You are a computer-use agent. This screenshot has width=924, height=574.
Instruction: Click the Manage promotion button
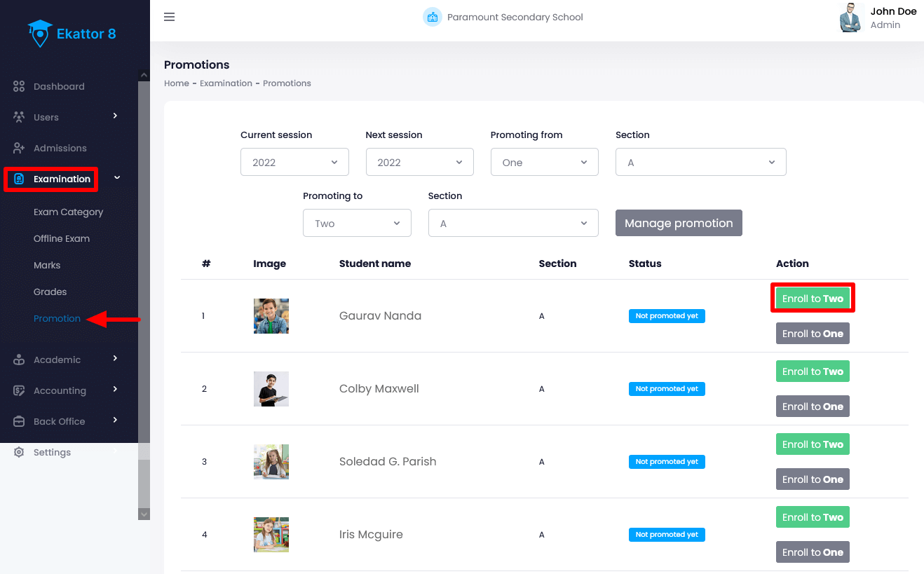pyautogui.click(x=678, y=224)
